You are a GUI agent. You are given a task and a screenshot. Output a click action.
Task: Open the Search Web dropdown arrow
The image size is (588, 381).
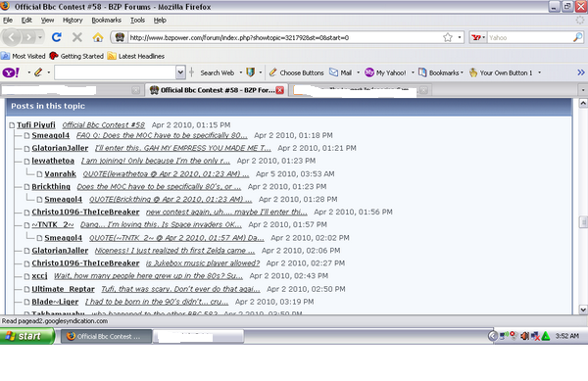tap(241, 72)
